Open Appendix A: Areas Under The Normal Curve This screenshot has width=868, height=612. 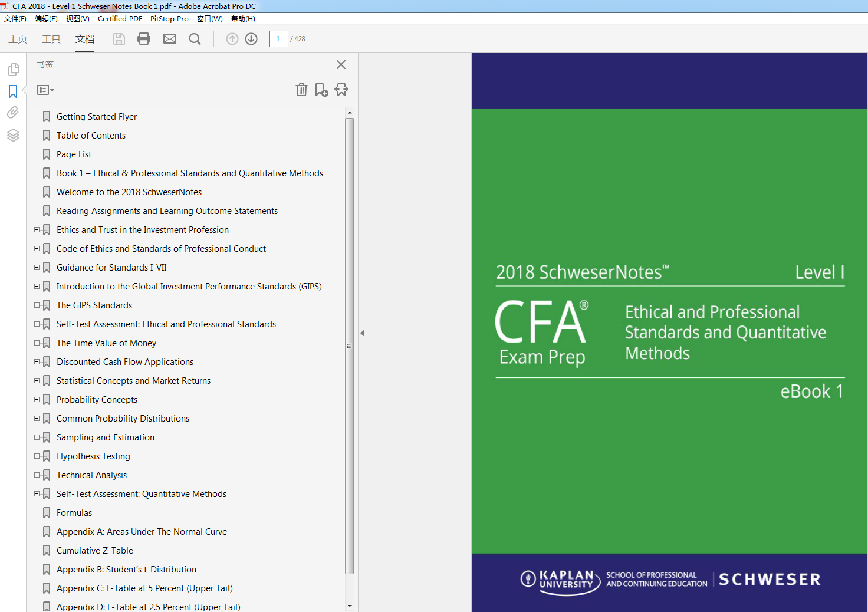(142, 532)
